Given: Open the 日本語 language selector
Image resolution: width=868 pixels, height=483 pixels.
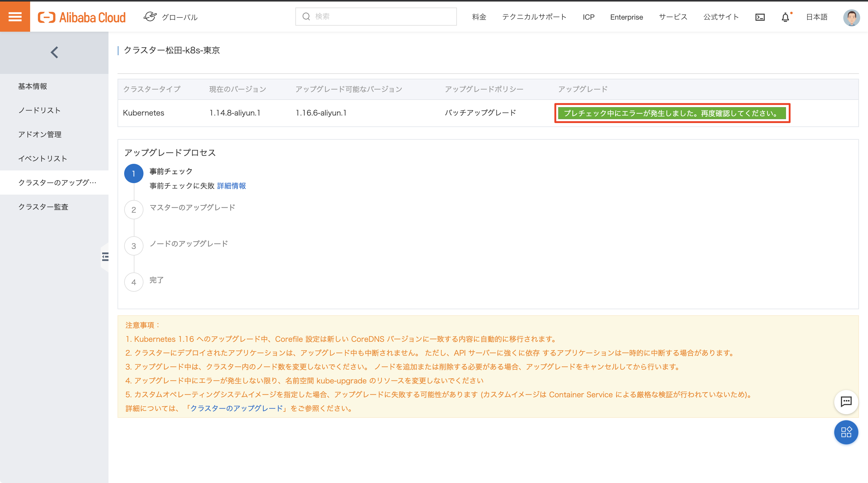Looking at the screenshot, I should click(x=816, y=17).
